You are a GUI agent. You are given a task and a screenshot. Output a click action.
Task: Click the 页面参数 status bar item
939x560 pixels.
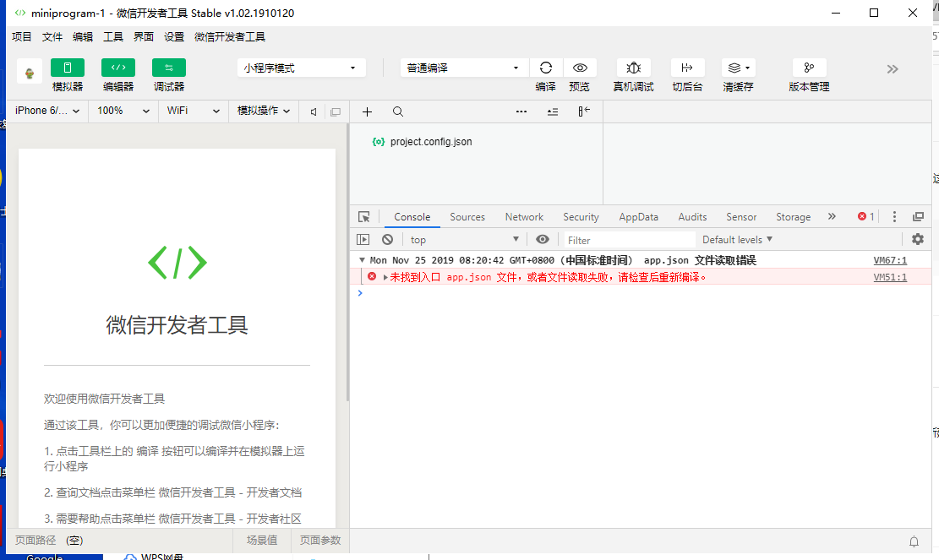coord(320,541)
